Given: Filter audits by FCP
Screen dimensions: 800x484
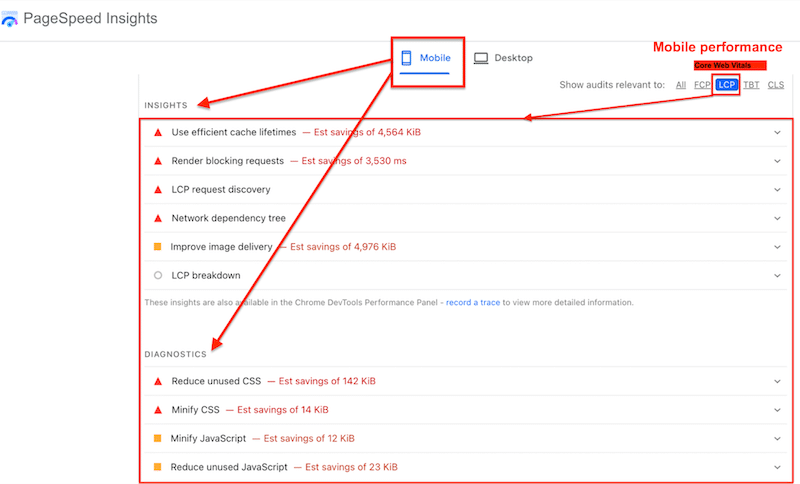Looking at the screenshot, I should (x=702, y=85).
